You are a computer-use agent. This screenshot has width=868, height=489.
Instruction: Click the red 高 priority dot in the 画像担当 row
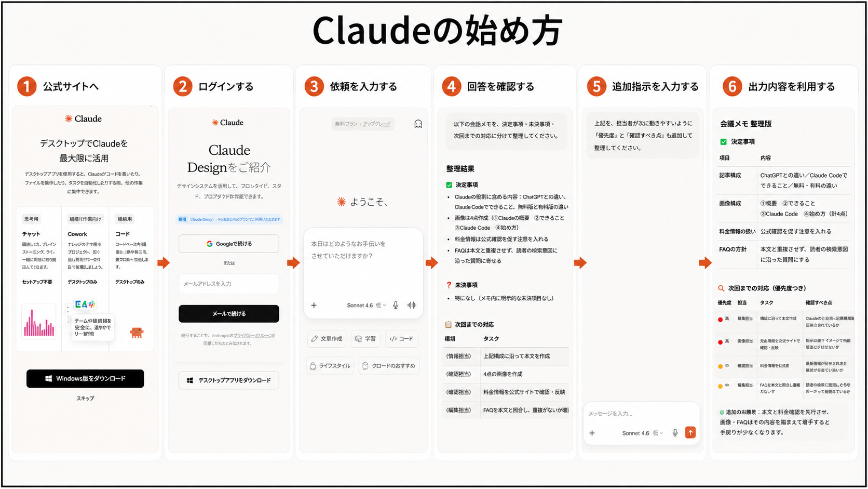720,342
